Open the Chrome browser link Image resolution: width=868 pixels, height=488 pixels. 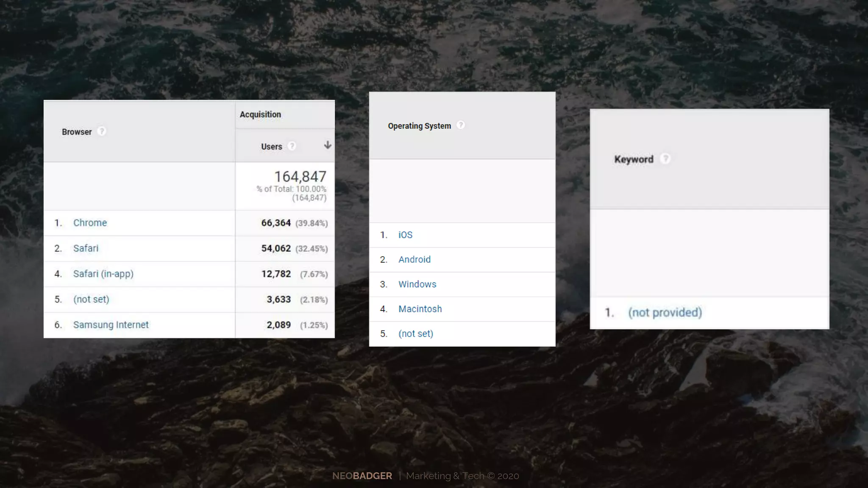[90, 223]
